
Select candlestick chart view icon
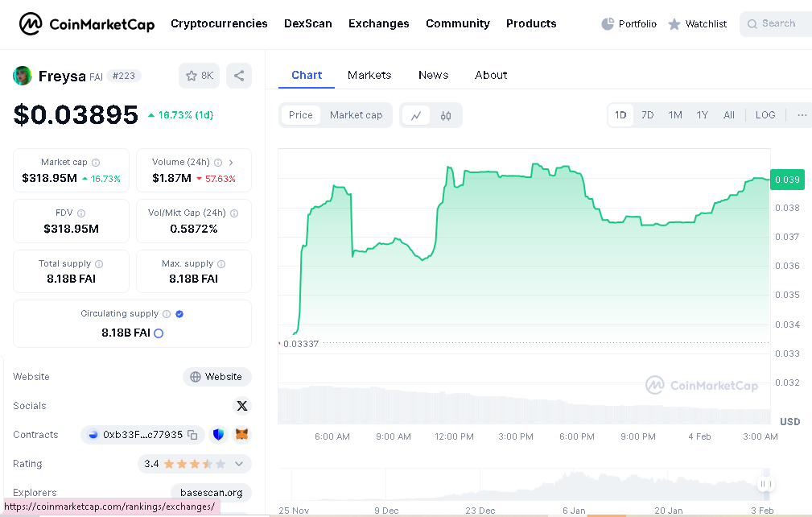[445, 115]
